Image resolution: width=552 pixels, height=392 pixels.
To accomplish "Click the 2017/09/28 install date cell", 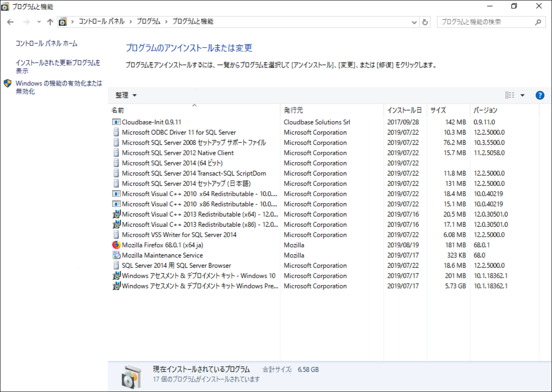I will click(x=403, y=122).
